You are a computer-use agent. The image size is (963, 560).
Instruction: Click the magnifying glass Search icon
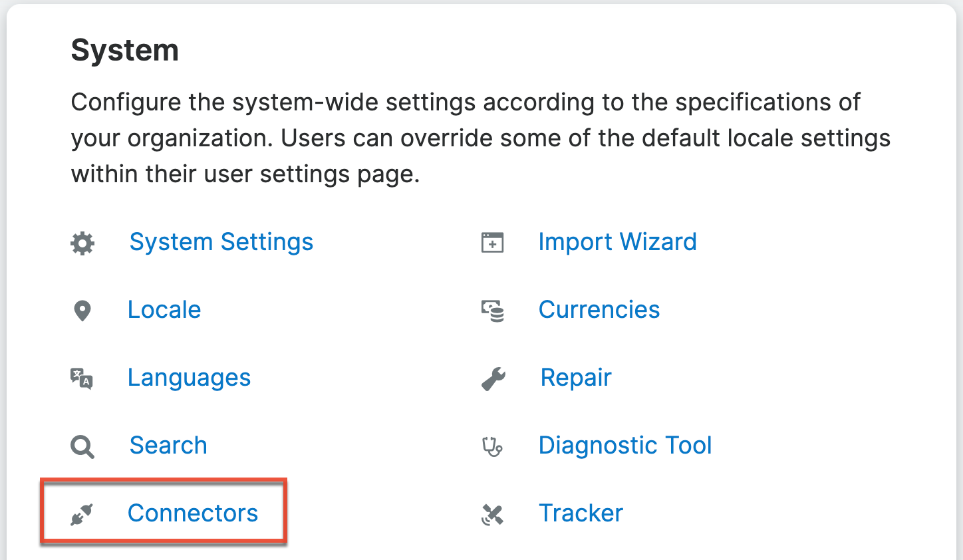coord(82,446)
